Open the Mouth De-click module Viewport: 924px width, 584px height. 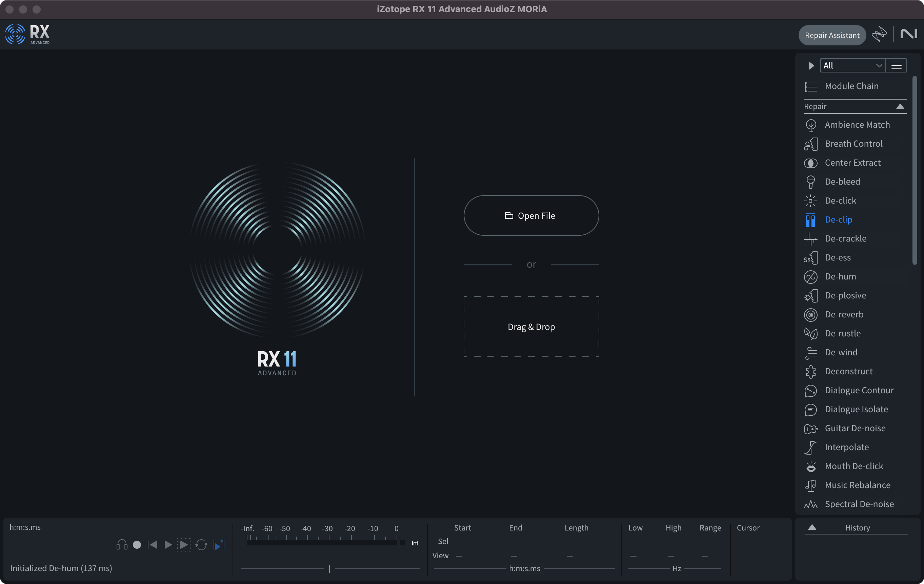click(854, 466)
